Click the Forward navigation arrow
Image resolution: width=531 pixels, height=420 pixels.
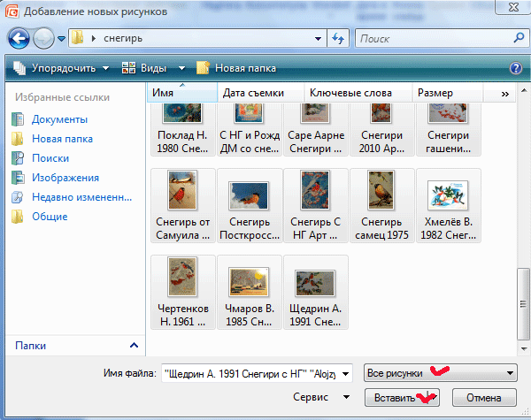click(43, 38)
